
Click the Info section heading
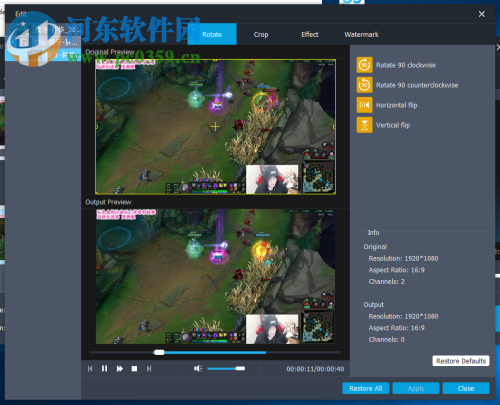tap(373, 232)
